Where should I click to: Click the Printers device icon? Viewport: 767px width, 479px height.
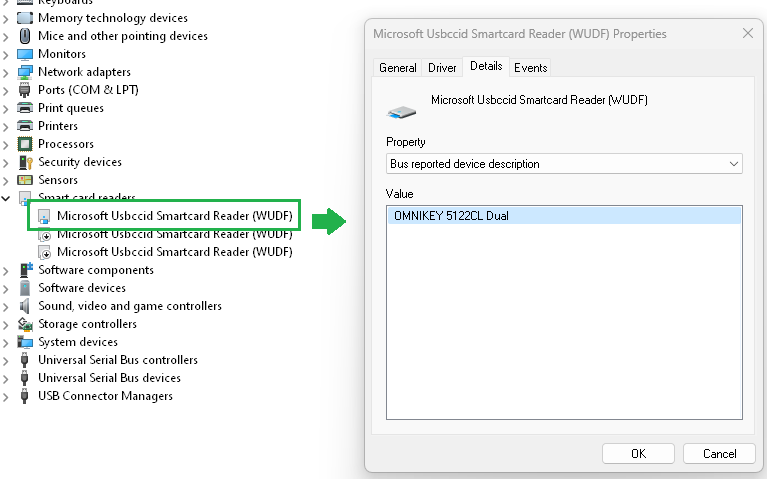[26, 126]
